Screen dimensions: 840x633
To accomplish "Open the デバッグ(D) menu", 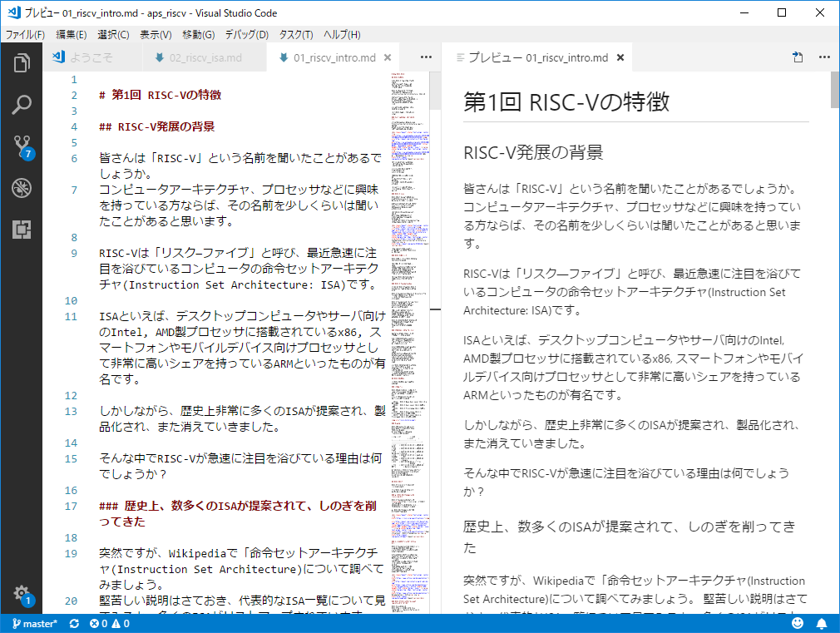I will 246,35.
